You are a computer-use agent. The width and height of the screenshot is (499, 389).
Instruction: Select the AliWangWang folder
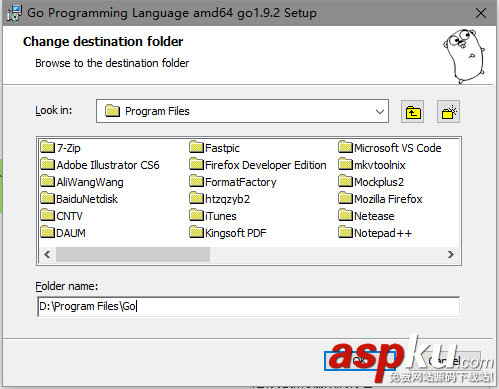coord(82,182)
